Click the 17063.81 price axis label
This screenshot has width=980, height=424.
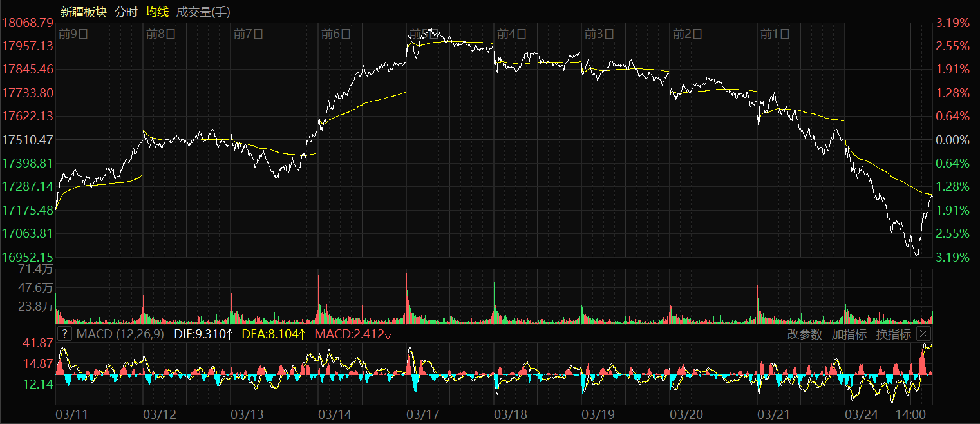(x=28, y=233)
